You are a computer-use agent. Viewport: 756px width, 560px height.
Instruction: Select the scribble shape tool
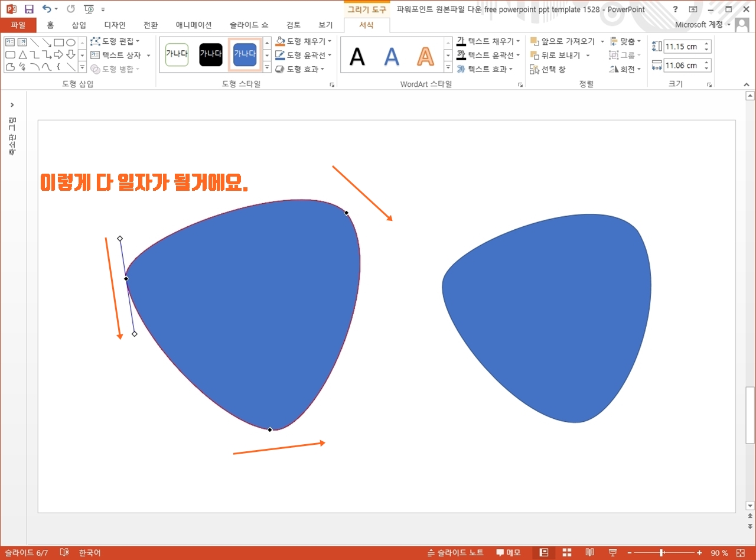pos(22,66)
